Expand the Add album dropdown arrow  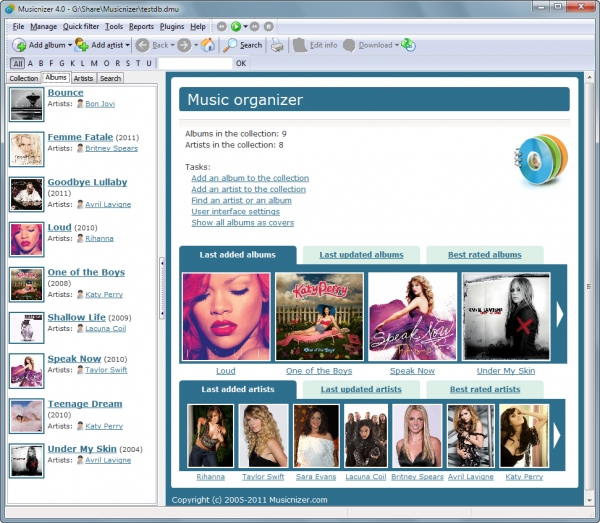pyautogui.click(x=70, y=45)
